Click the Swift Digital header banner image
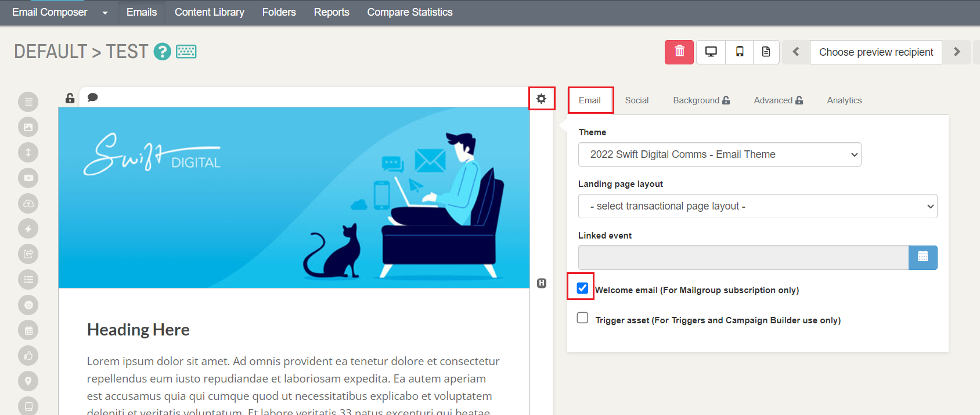The height and width of the screenshot is (415, 980). click(294, 197)
